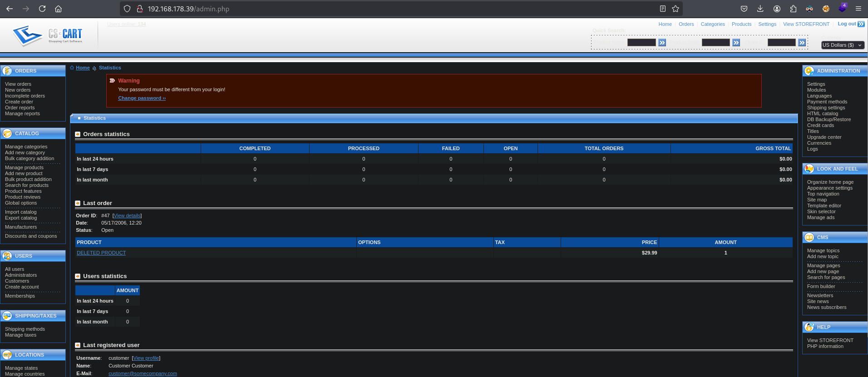Open the US Dollars currency dropdown

click(843, 45)
